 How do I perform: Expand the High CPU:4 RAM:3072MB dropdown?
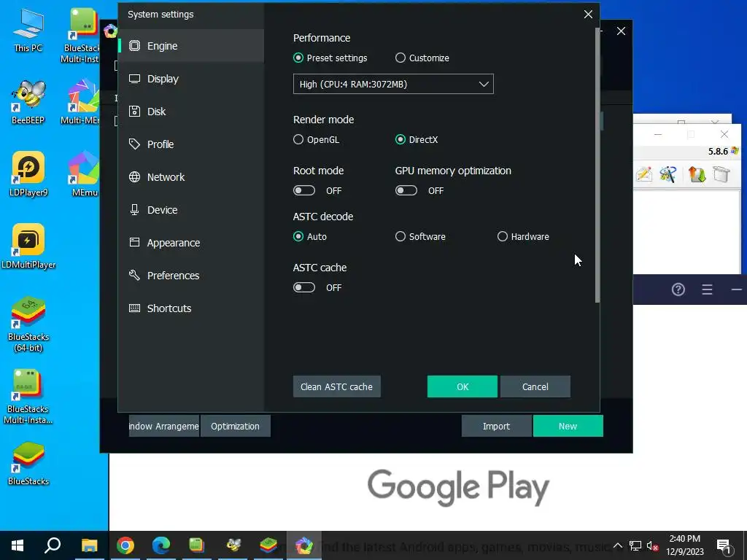tap(393, 85)
